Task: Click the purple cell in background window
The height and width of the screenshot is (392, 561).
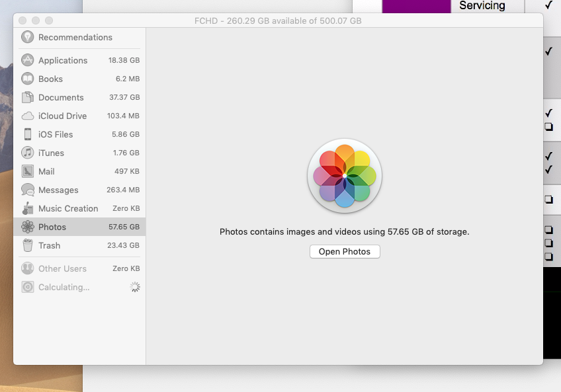Action: [x=417, y=7]
